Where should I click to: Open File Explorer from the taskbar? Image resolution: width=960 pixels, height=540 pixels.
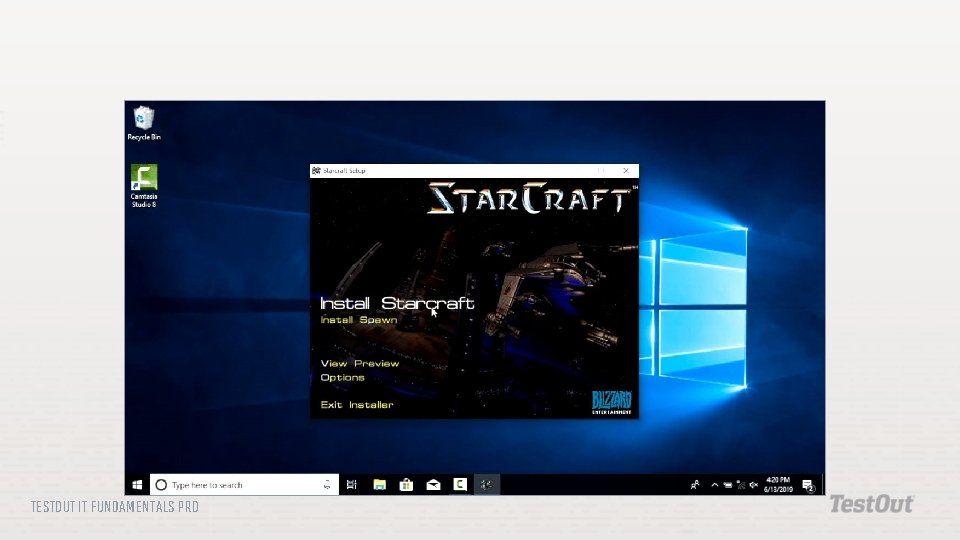coord(380,485)
